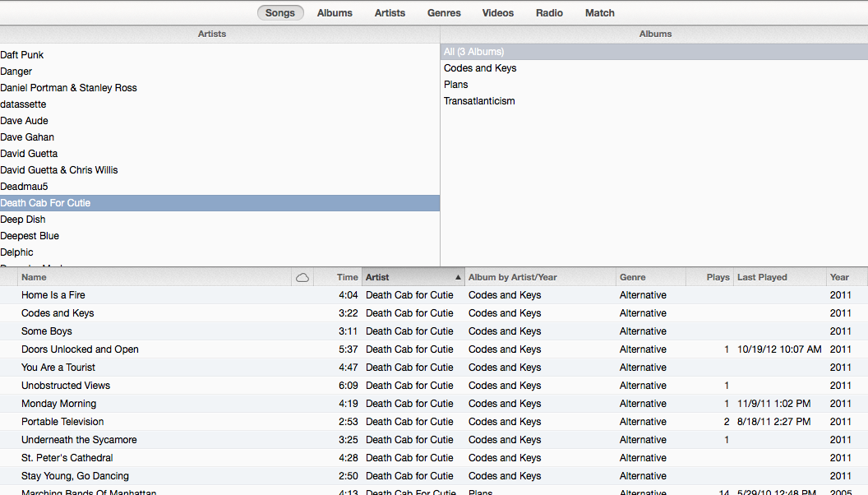Sort songs by Time column
The image size is (868, 495).
click(x=338, y=277)
